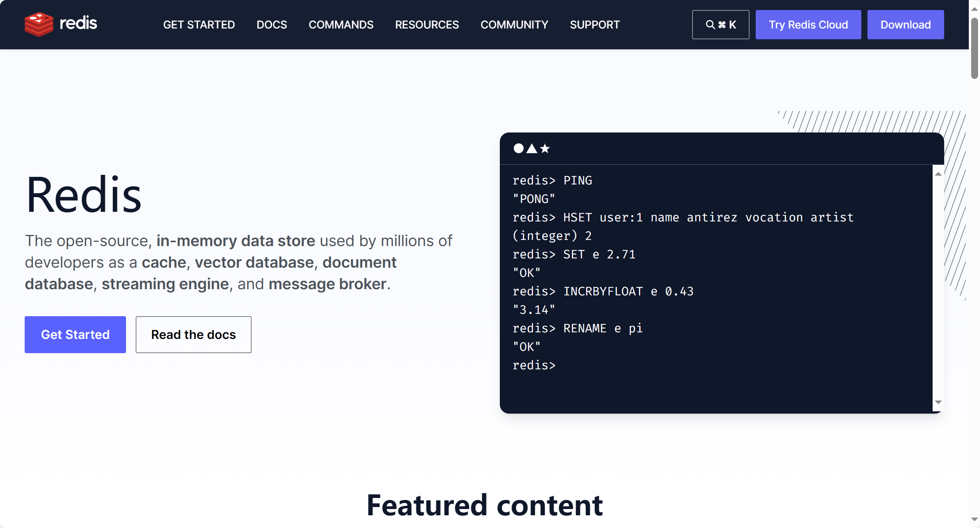Click the large Redis heading
The image size is (980, 528).
(x=84, y=194)
